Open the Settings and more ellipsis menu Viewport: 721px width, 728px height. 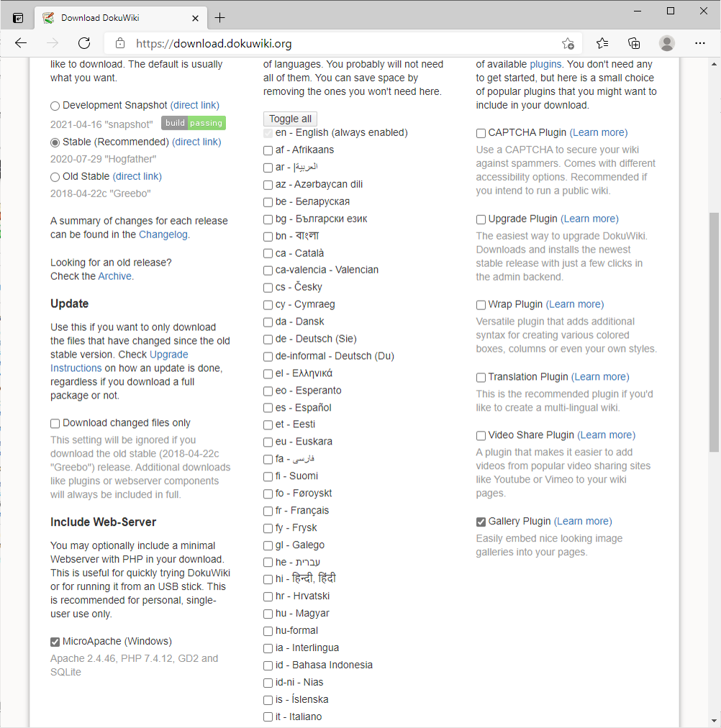tap(699, 43)
